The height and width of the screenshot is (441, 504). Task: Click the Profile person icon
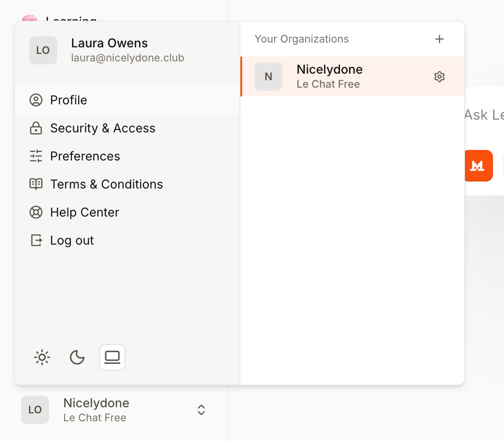coord(36,100)
